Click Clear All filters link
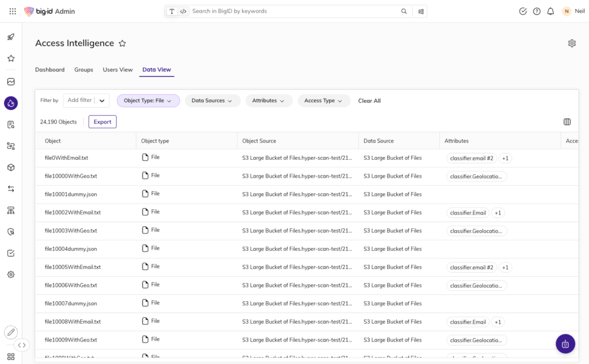589x364 pixels. point(369,101)
